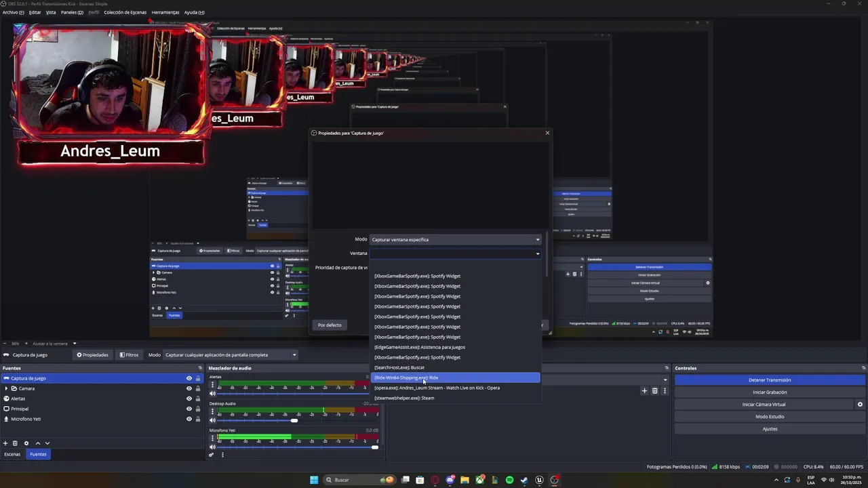Click Modo Estudio button
Image resolution: width=868 pixels, height=488 pixels.
coord(770,417)
